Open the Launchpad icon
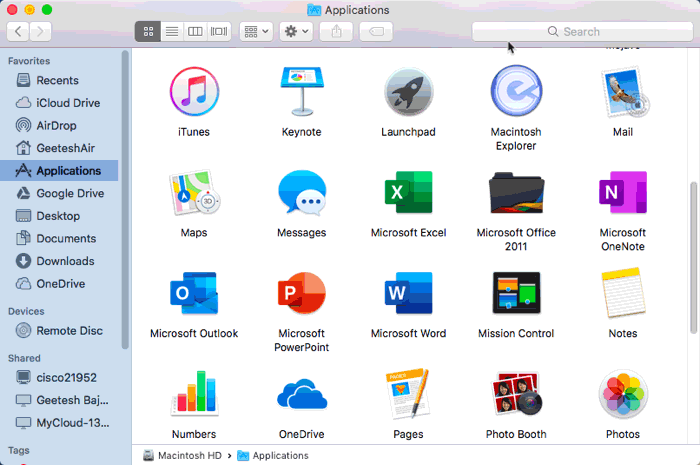The width and height of the screenshot is (700, 465). 408,93
